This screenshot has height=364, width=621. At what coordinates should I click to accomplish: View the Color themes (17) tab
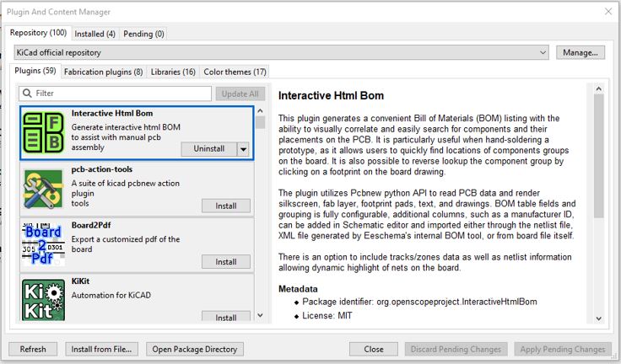tap(235, 72)
